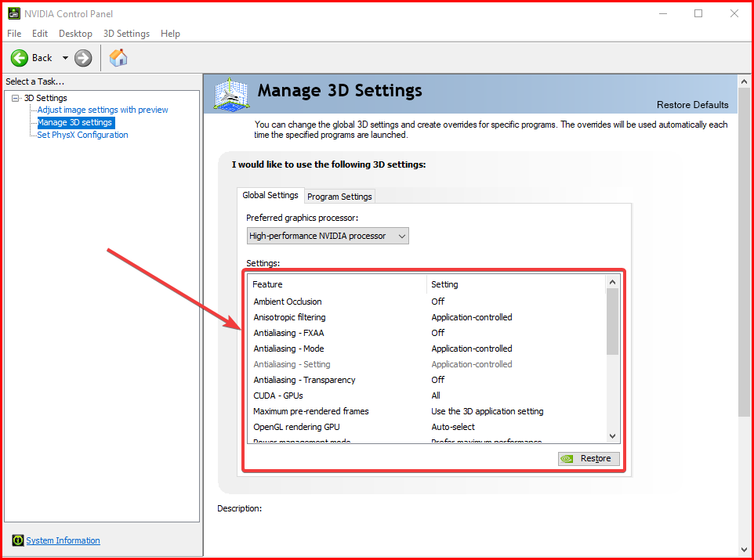Click the gray Forward arrow icon
The height and width of the screenshot is (560, 754).
tap(83, 58)
